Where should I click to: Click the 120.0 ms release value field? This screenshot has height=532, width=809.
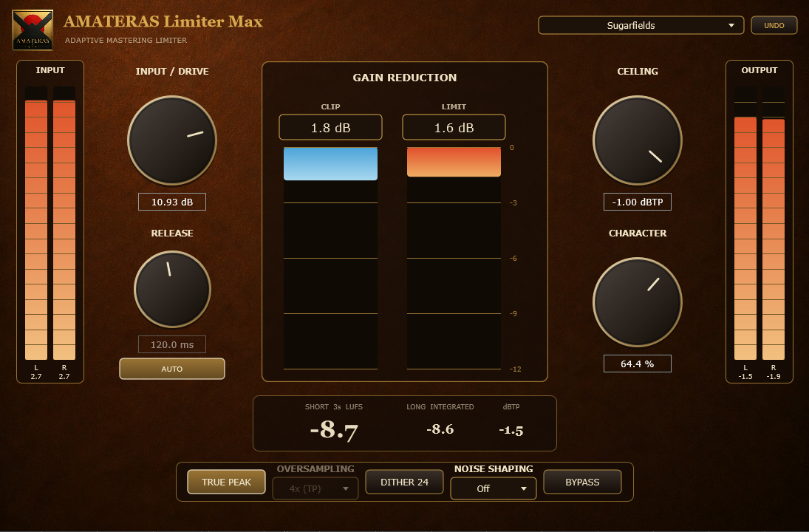pos(172,344)
